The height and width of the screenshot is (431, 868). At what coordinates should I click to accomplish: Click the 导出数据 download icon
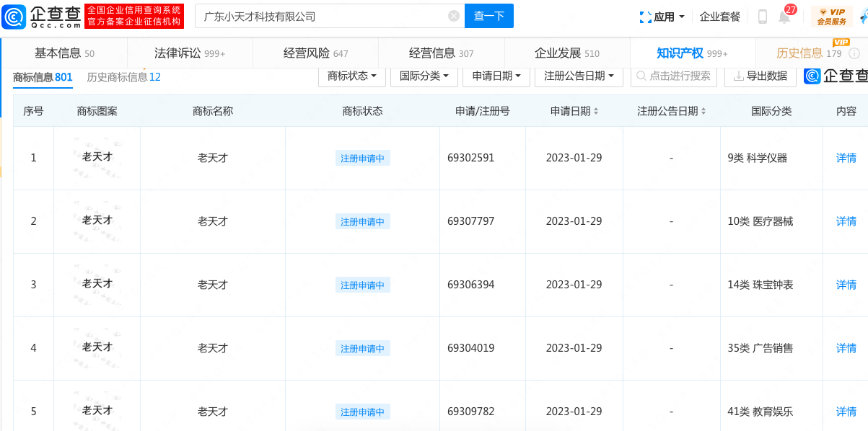(738, 76)
